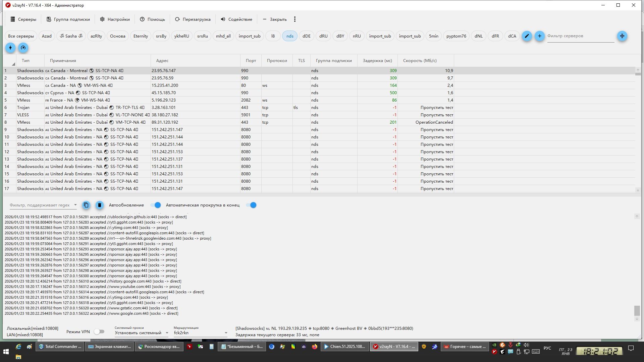Image resolution: width=644 pixels, height=362 pixels.
Task: Click the server list scroll-down arrow
Action: (638, 190)
